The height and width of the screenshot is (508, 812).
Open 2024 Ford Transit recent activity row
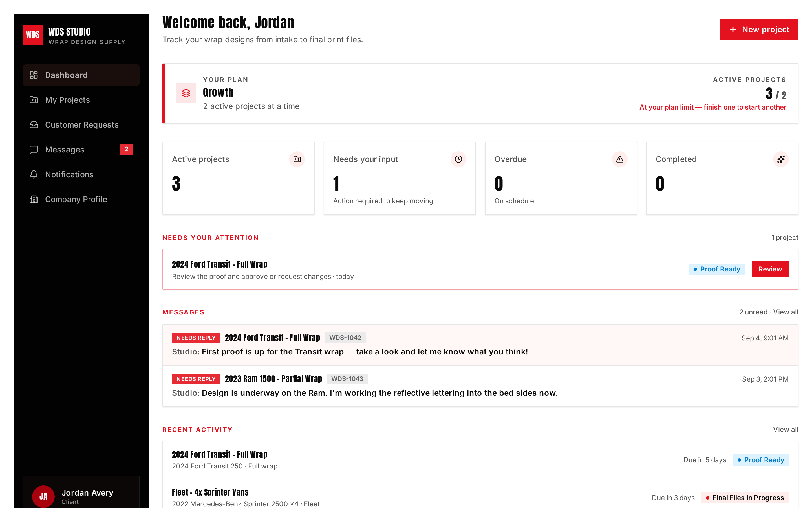pos(480,460)
